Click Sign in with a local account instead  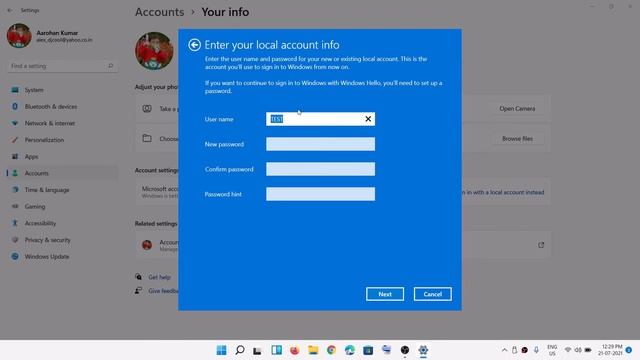pos(502,192)
